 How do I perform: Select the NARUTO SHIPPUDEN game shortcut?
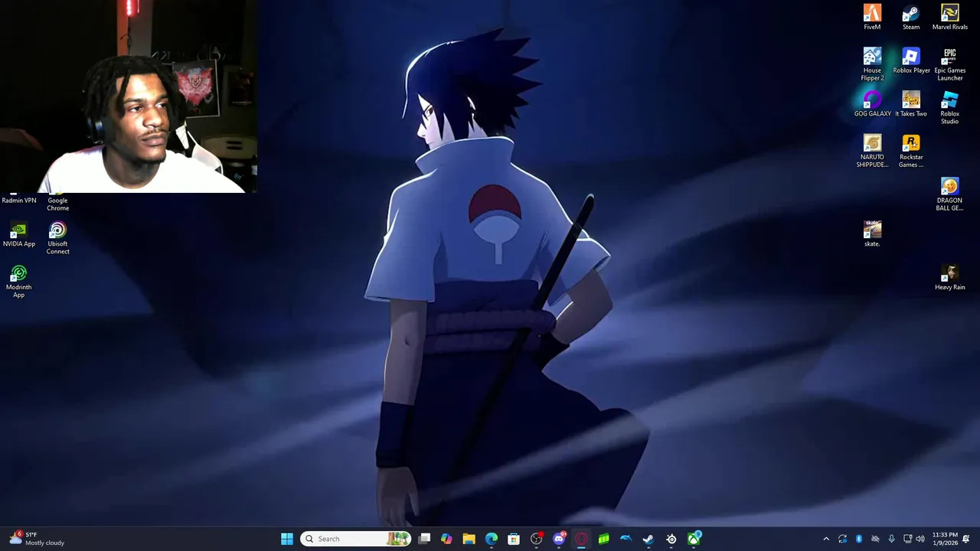coord(872,151)
